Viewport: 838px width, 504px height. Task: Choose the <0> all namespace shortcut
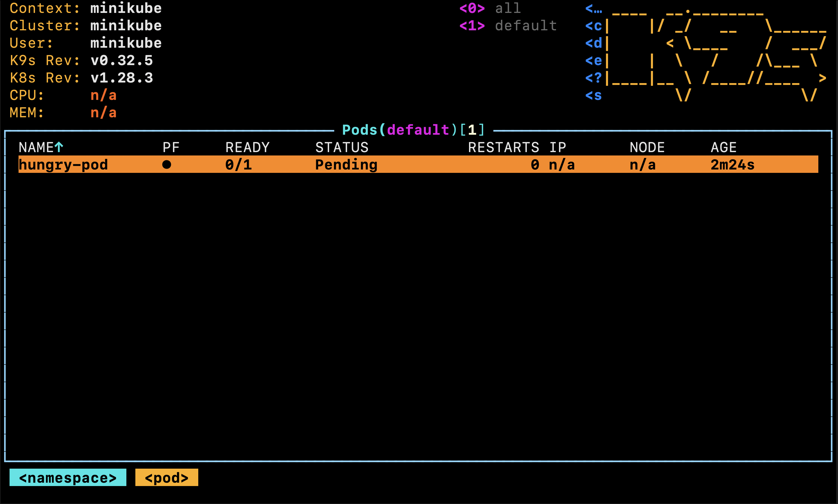click(490, 8)
